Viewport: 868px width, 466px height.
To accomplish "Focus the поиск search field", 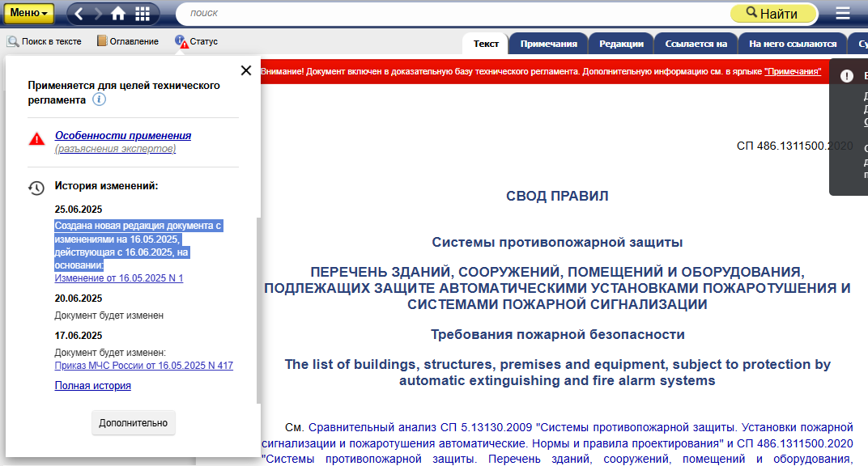I will pos(454,13).
